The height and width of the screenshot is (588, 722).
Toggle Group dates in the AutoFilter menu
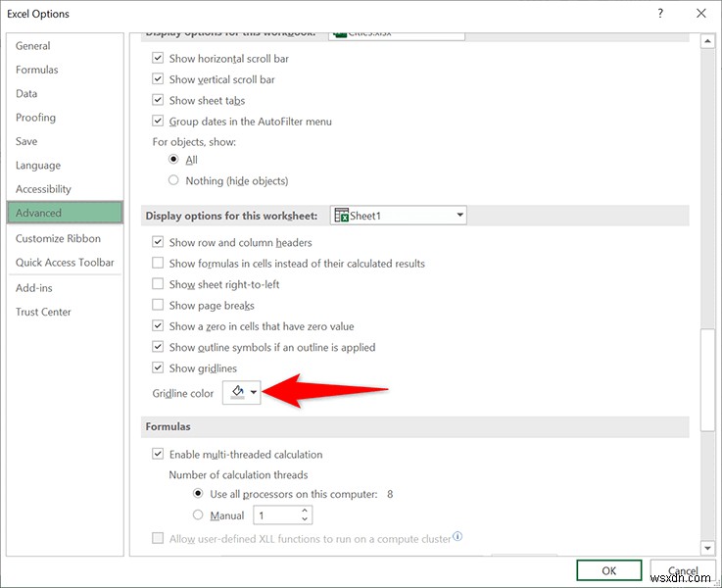pos(158,122)
